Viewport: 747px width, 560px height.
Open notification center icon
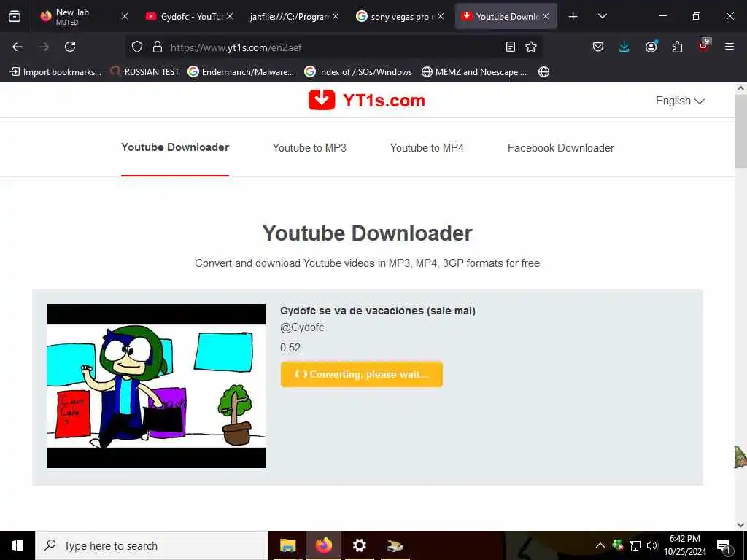click(x=724, y=546)
